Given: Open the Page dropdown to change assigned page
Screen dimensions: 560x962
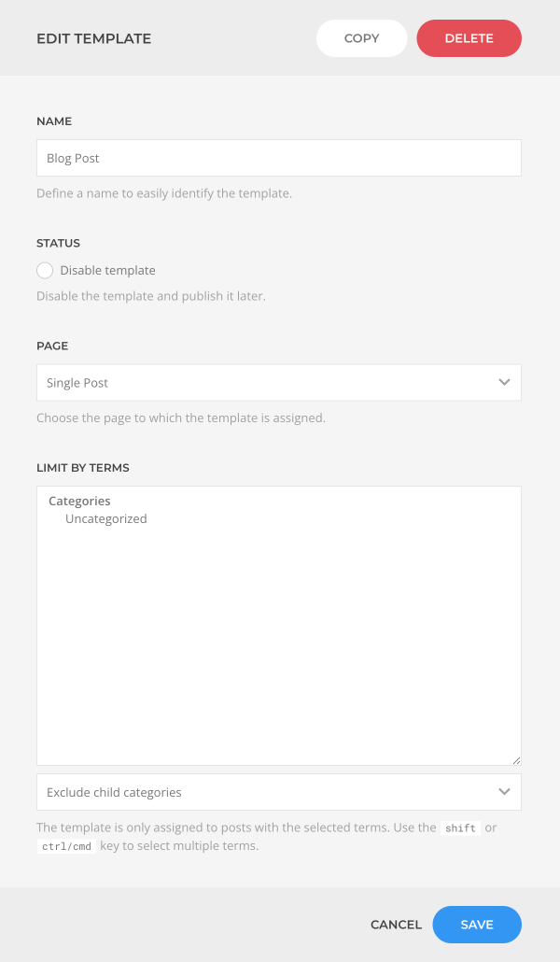Looking at the screenshot, I should (x=278, y=382).
